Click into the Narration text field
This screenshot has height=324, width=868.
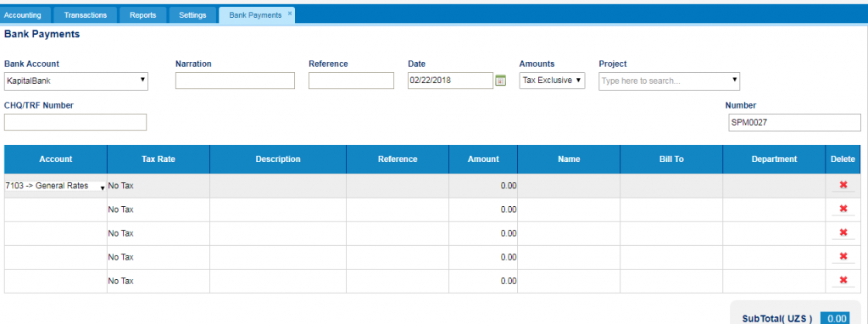click(x=236, y=81)
